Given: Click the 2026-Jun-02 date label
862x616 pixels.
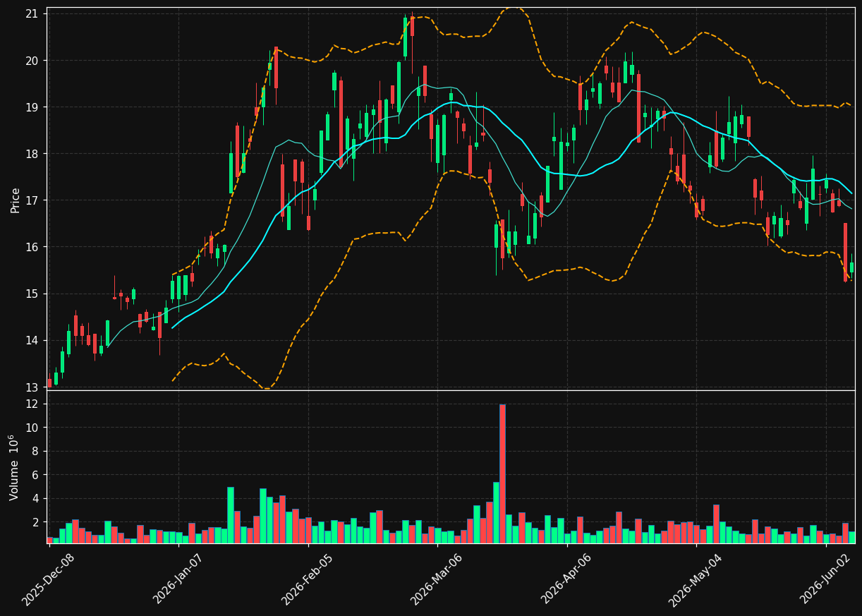Looking at the screenshot, I should [x=825, y=580].
